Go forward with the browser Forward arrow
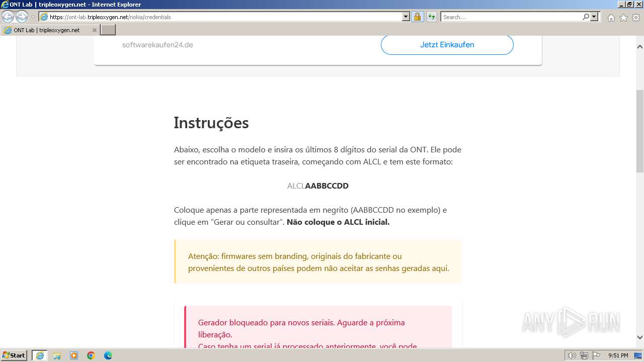Image resolution: width=644 pixels, height=362 pixels. [22, 17]
